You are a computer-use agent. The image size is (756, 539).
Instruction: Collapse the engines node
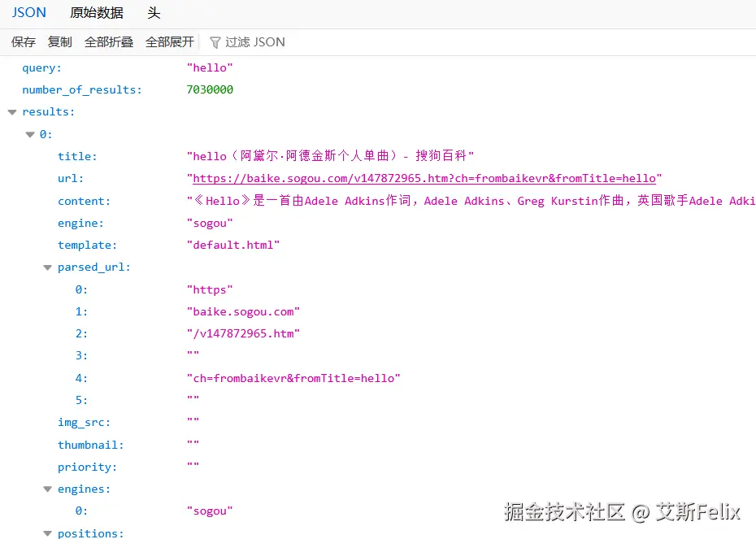tap(47, 489)
